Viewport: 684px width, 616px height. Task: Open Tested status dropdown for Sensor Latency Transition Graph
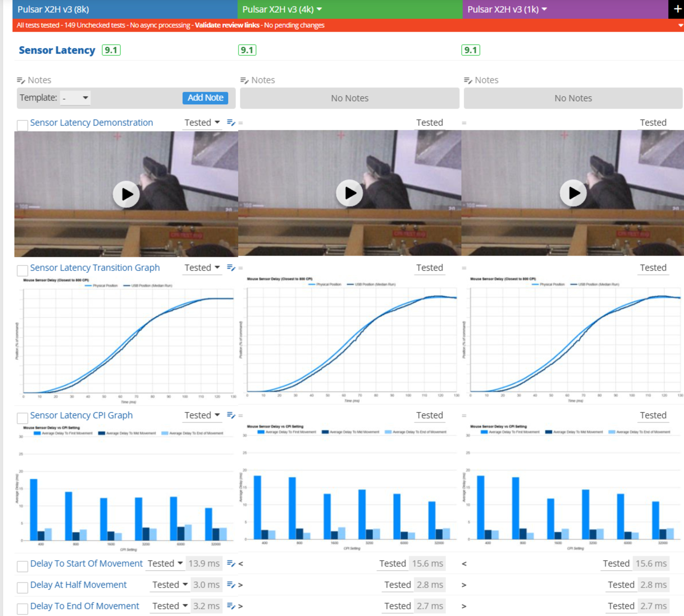202,268
